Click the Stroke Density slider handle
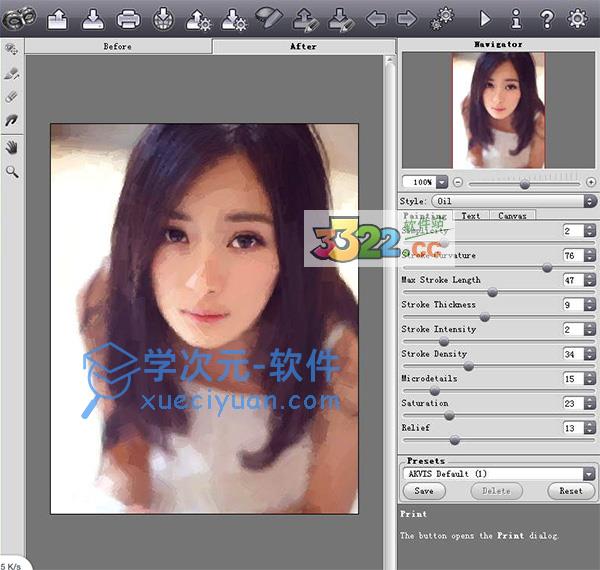Image resolution: width=600 pixels, height=570 pixels. click(x=469, y=366)
